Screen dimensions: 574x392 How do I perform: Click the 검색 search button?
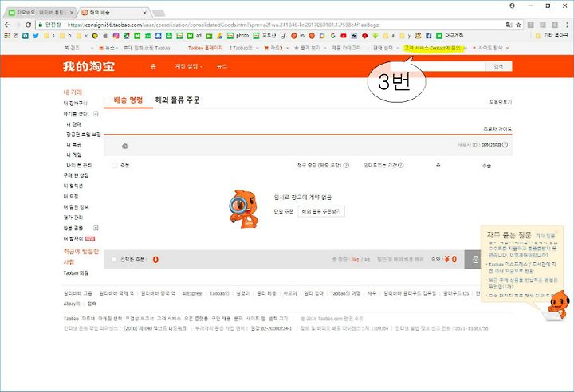498,66
